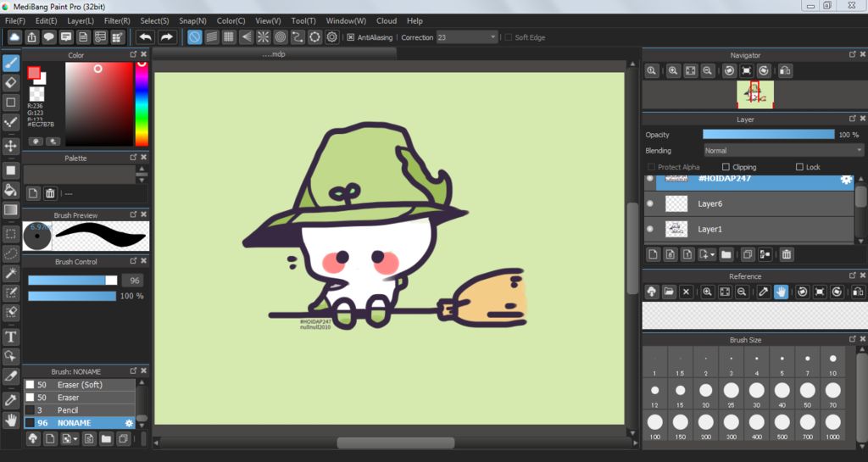Select the Bucket fill tool

coord(10,191)
